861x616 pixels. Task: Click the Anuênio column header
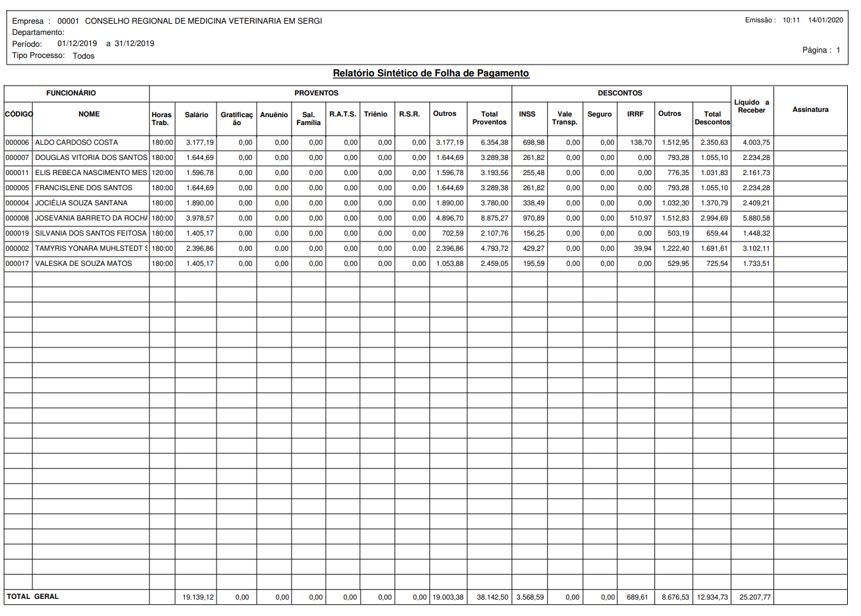tap(274, 115)
